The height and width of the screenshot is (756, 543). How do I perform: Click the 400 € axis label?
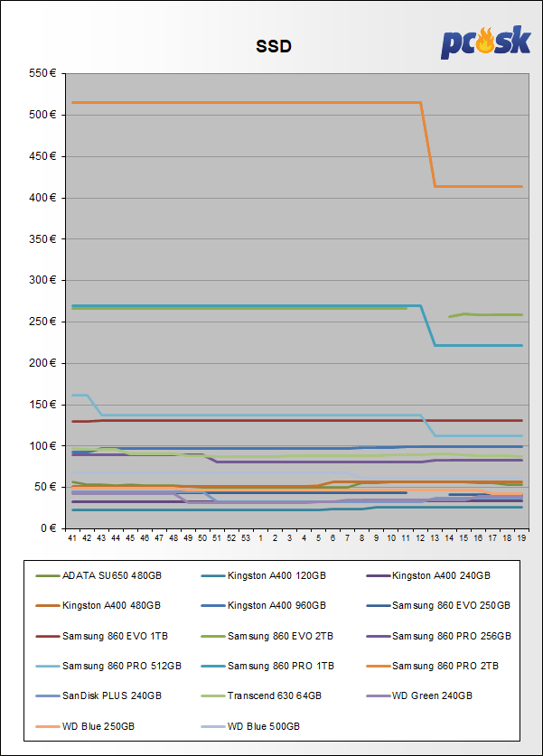point(42,198)
